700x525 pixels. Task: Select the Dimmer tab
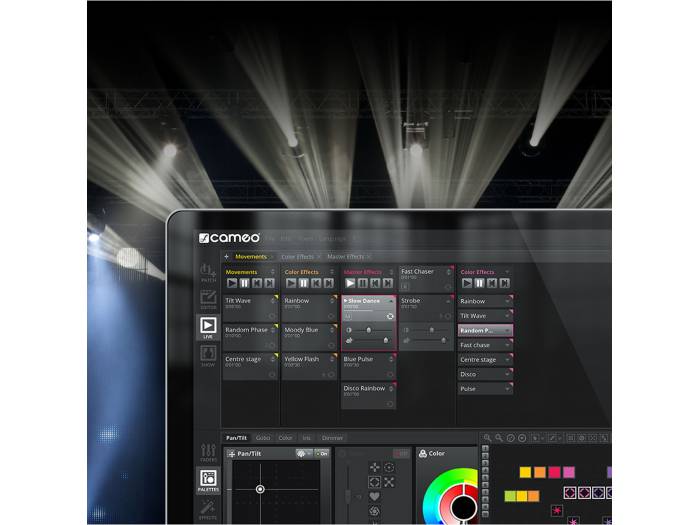point(331,438)
